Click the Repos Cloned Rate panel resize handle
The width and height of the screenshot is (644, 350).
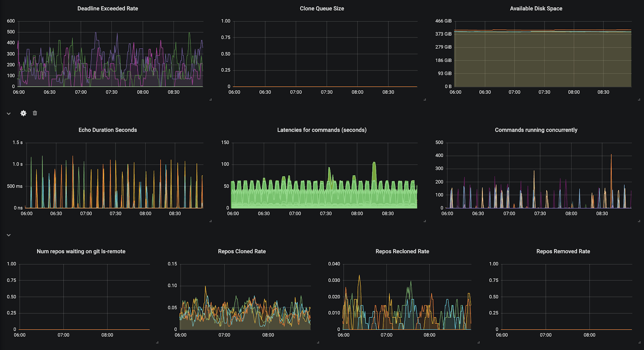pyautogui.click(x=318, y=342)
